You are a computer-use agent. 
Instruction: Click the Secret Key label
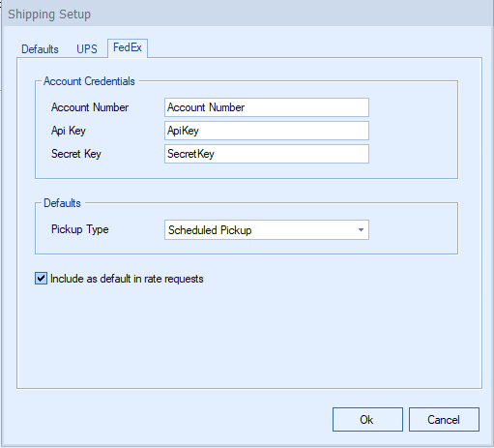pyautogui.click(x=76, y=154)
